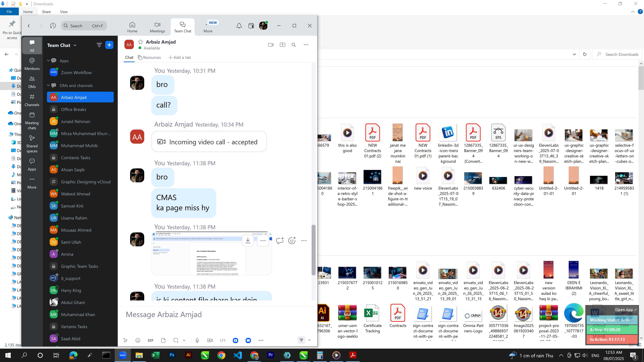
Task: Open Zoom Workflow app chat
Action: point(80,72)
